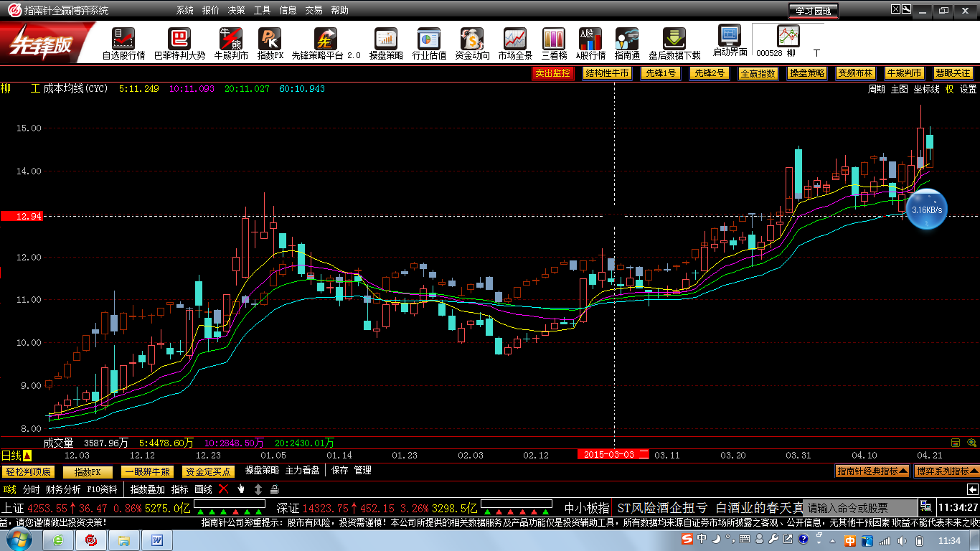Click the 结构性牛市 button
This screenshot has width=980, height=551.
click(607, 73)
